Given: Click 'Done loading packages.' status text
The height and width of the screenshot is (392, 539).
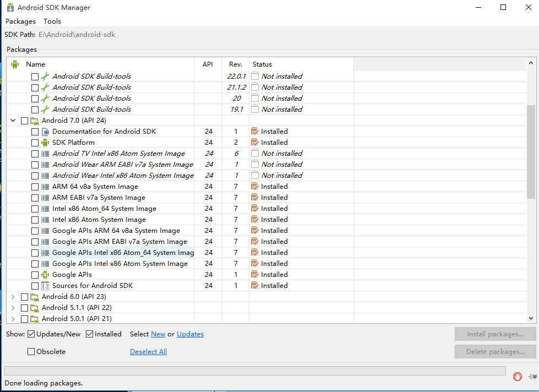Looking at the screenshot, I should 43,383.
